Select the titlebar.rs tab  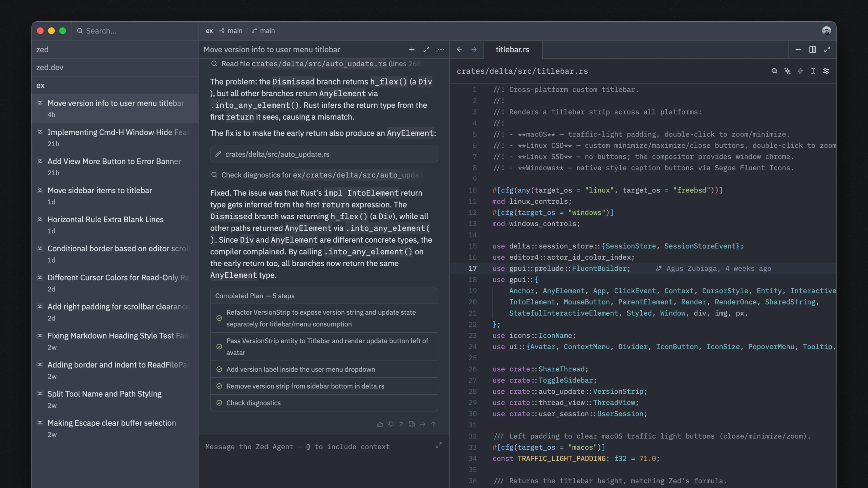click(x=512, y=49)
